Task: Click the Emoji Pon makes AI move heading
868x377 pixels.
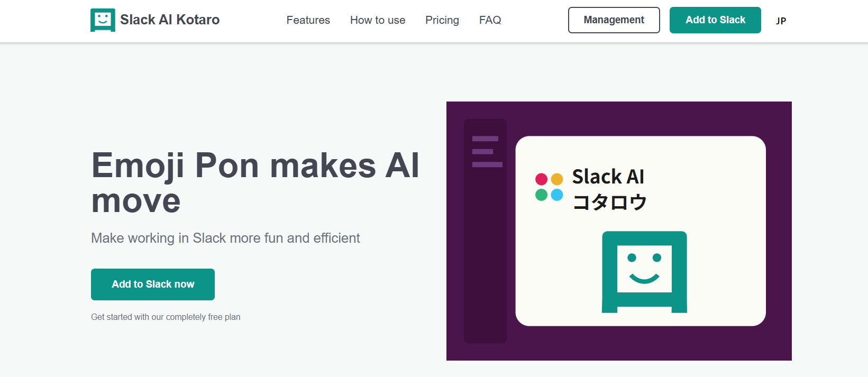Action: coord(255,182)
